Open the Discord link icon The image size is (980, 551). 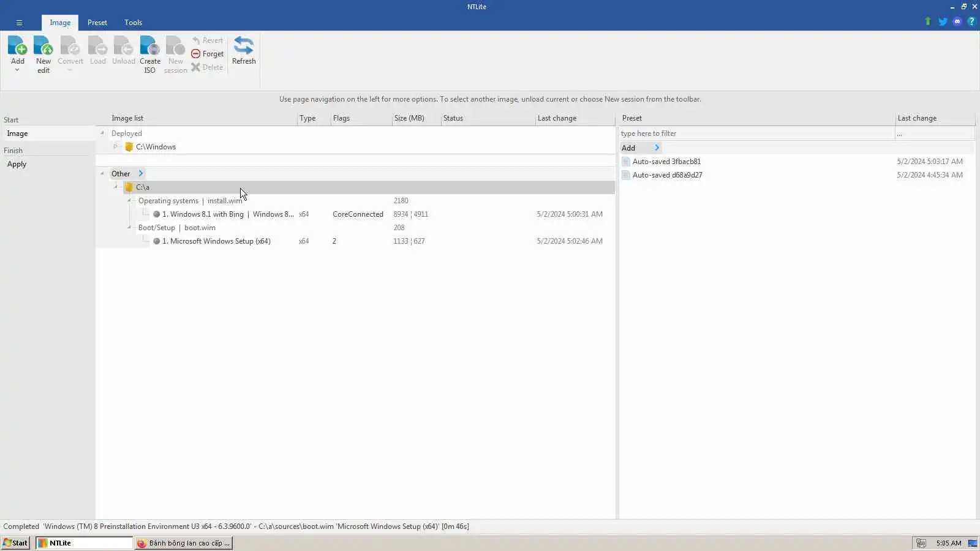(957, 21)
